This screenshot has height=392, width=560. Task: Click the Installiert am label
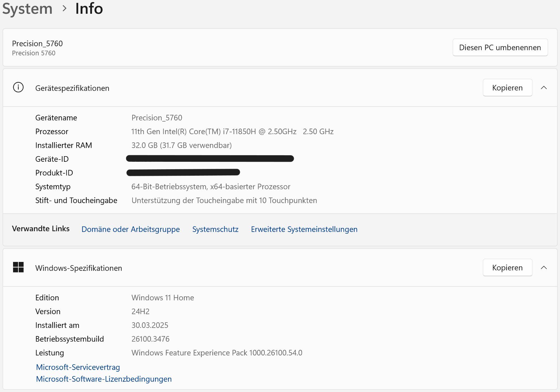coord(57,325)
